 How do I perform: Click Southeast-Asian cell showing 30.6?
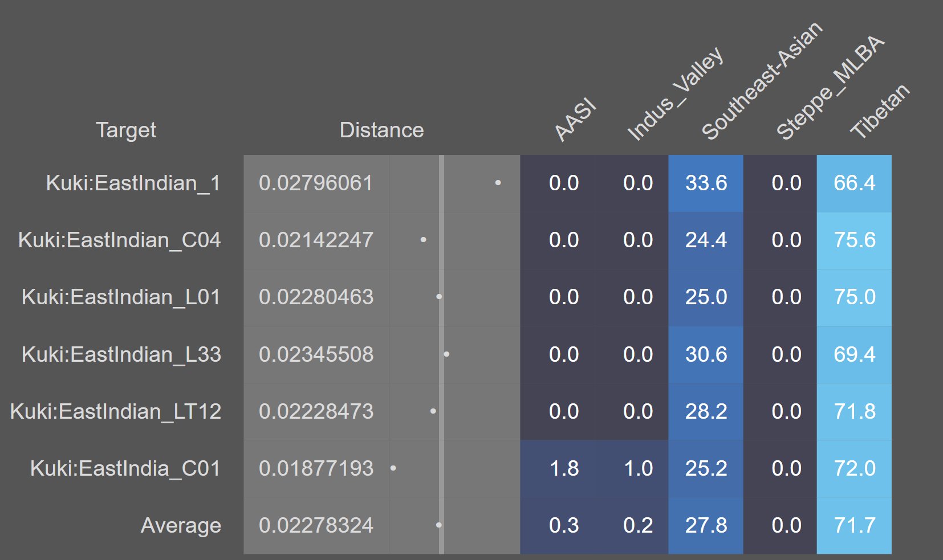tap(706, 354)
